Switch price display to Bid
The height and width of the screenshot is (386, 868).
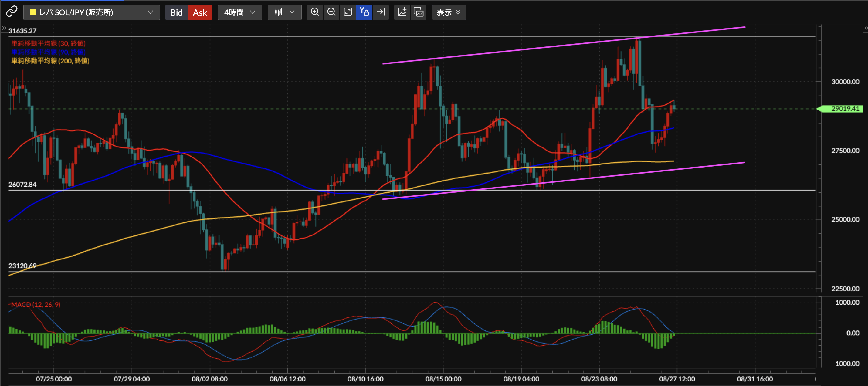[x=176, y=12]
